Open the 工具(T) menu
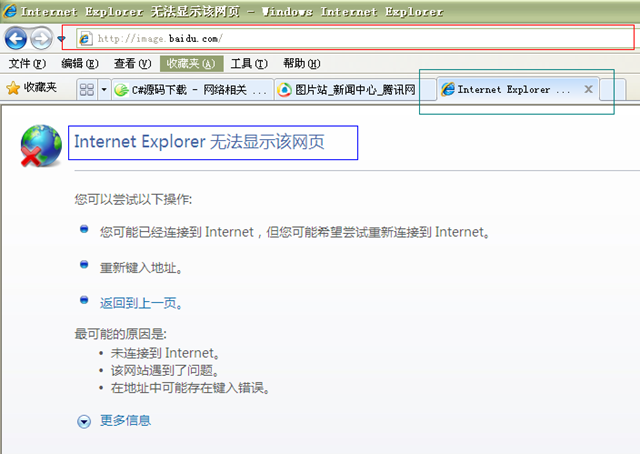The image size is (640, 454). (x=249, y=64)
